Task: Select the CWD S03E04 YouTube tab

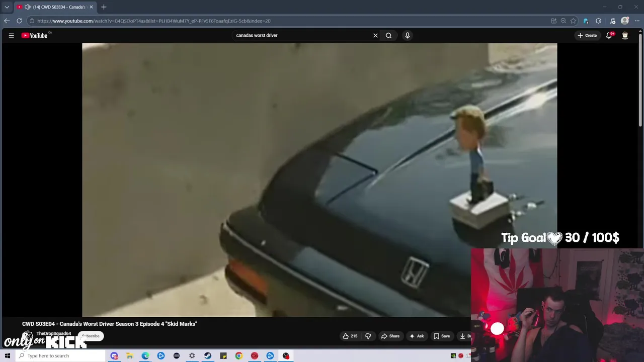Action: tap(54, 7)
